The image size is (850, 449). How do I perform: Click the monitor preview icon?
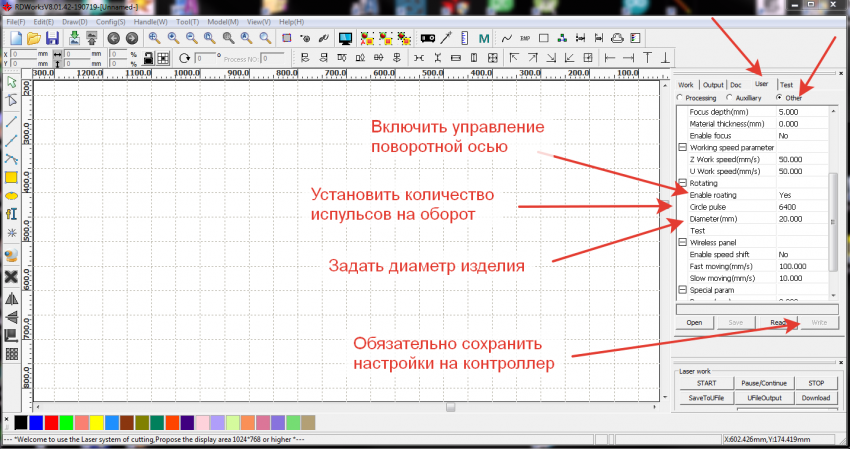(345, 38)
